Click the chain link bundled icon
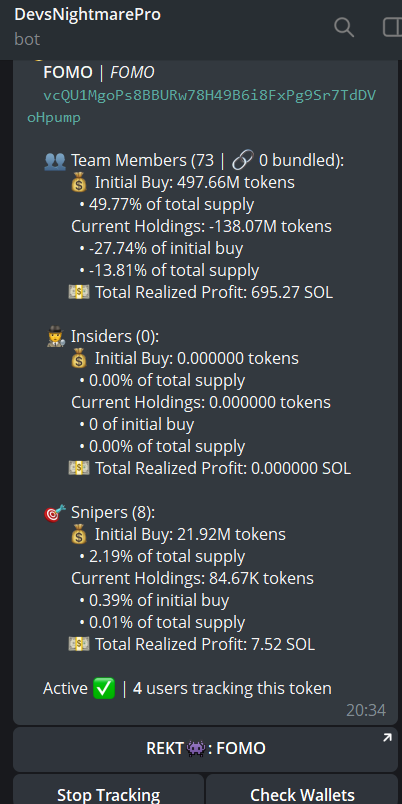Viewport: 402px width, 804px height. 242,161
